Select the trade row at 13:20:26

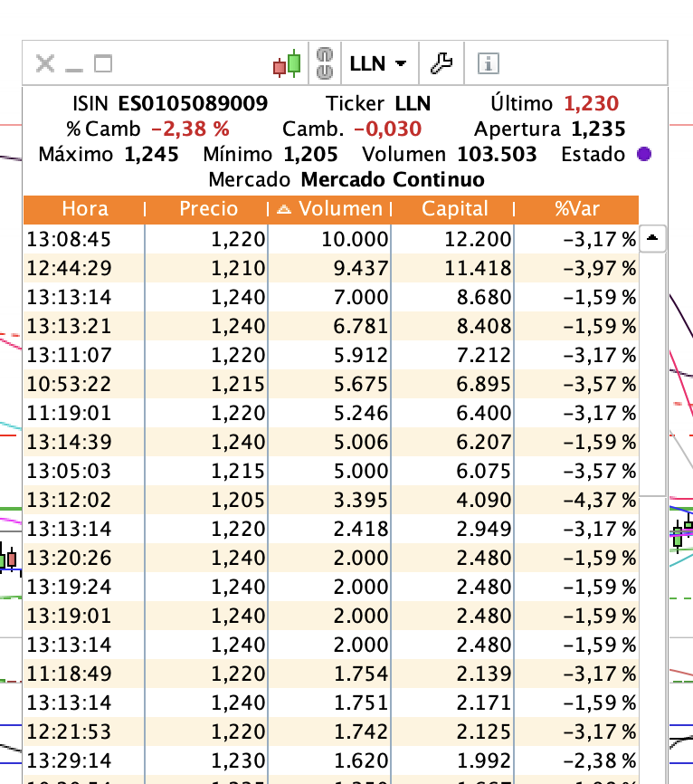coord(331,558)
